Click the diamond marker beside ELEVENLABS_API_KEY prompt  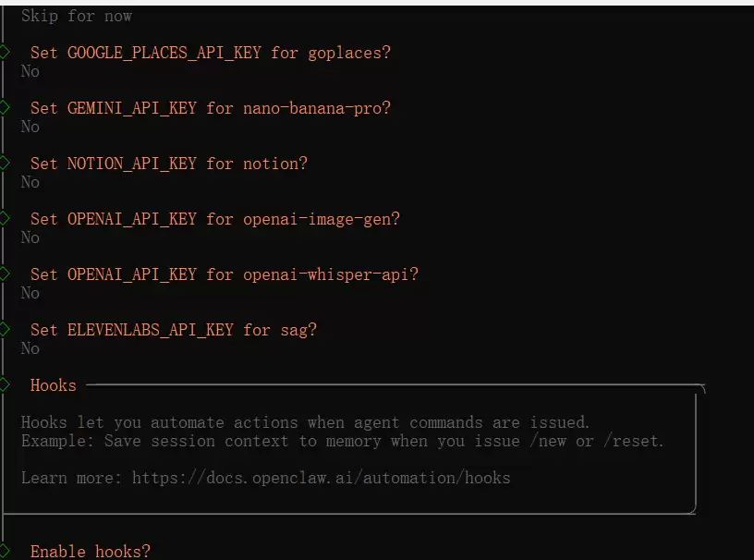(x=5, y=329)
